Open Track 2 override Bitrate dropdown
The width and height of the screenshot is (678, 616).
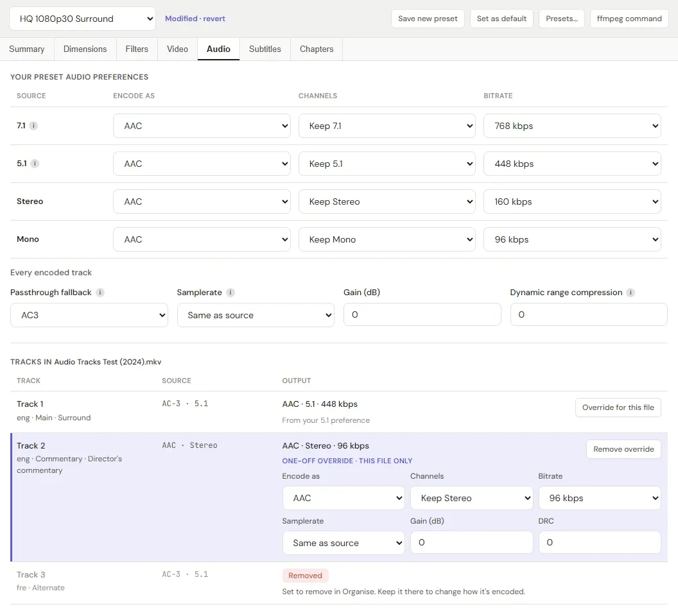click(x=600, y=498)
